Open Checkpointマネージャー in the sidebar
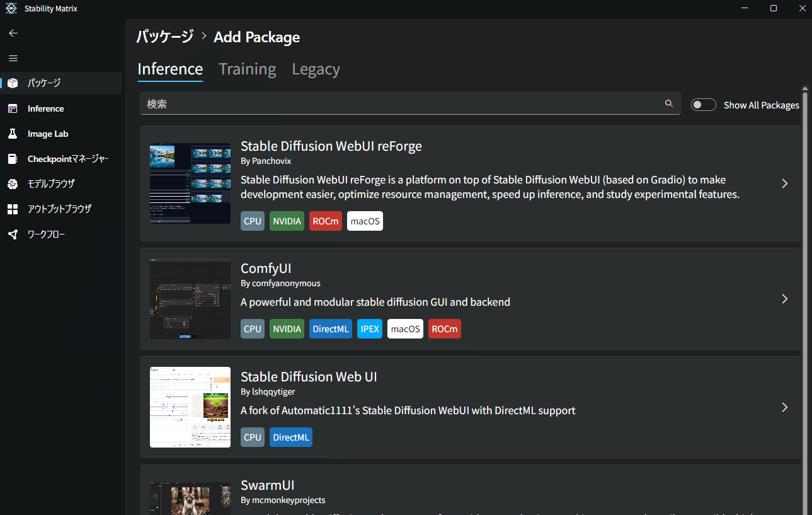The image size is (812, 515). click(61, 159)
